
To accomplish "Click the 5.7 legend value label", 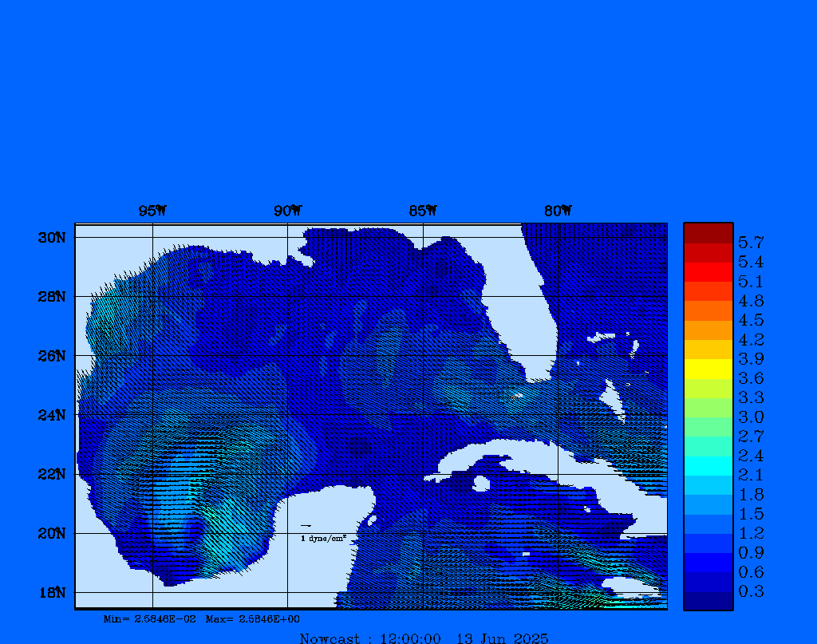I will click(751, 242).
